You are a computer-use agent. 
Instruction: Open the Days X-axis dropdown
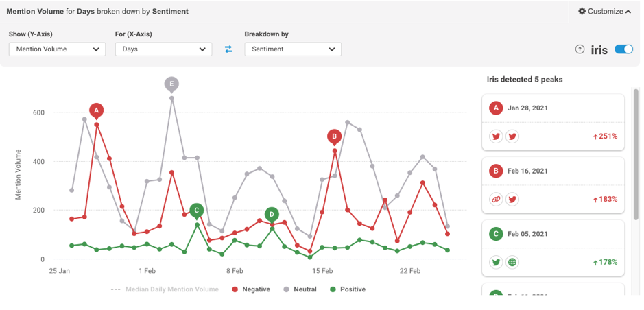[x=163, y=49]
